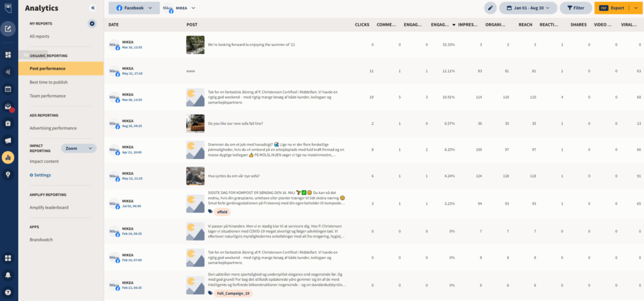This screenshot has height=301, width=644.
Task: Open the calendar planner icon in sidebar
Action: coord(8,89)
